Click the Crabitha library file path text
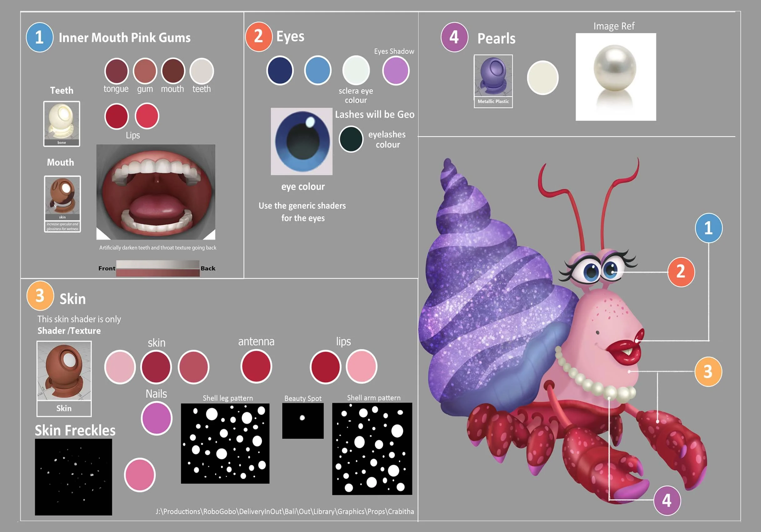Viewport: 761px width, 532px height. pos(285,511)
